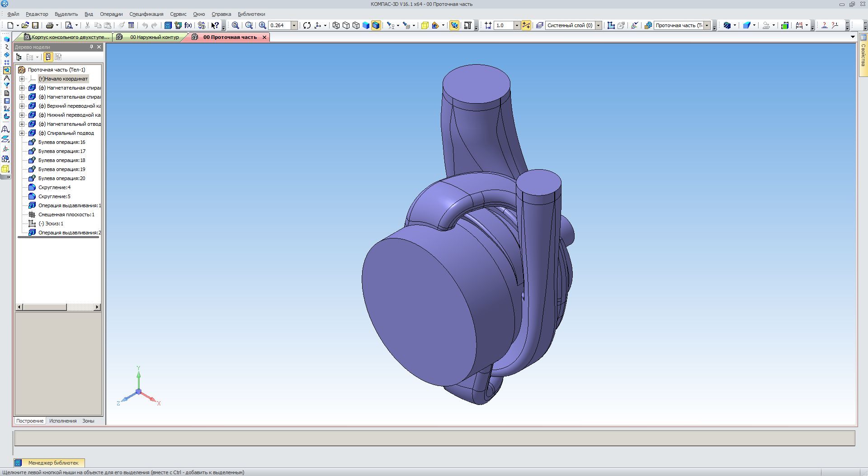
Task: Toggle shaded with edges display mode
Action: click(376, 25)
